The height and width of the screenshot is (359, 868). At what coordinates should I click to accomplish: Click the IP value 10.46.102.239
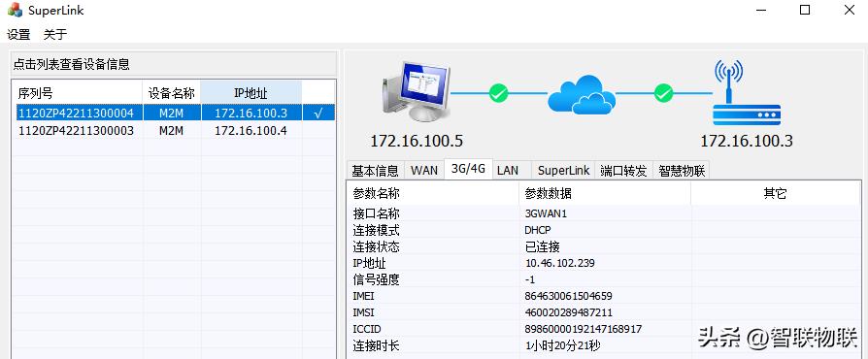pyautogui.click(x=559, y=263)
